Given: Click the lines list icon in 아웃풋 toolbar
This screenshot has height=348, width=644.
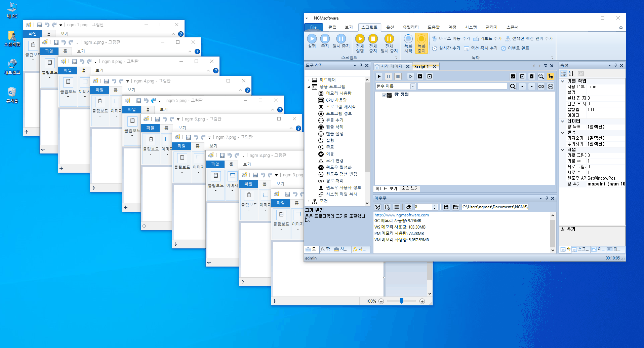Looking at the screenshot, I should (x=397, y=207).
